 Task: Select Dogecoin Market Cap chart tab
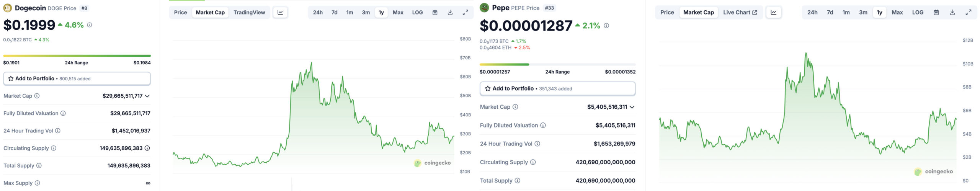[210, 12]
